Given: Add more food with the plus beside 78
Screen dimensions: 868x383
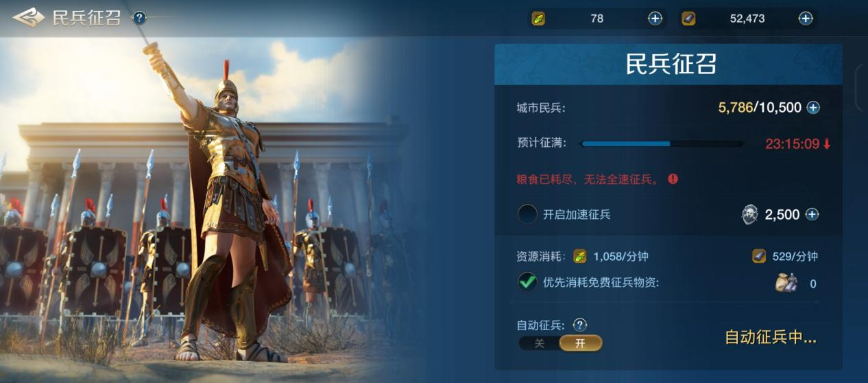Looking at the screenshot, I should point(655,19).
